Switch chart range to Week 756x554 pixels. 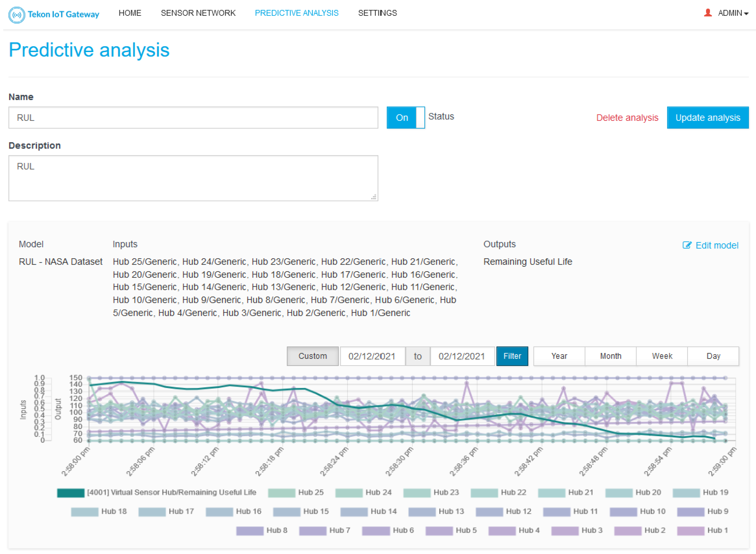662,356
